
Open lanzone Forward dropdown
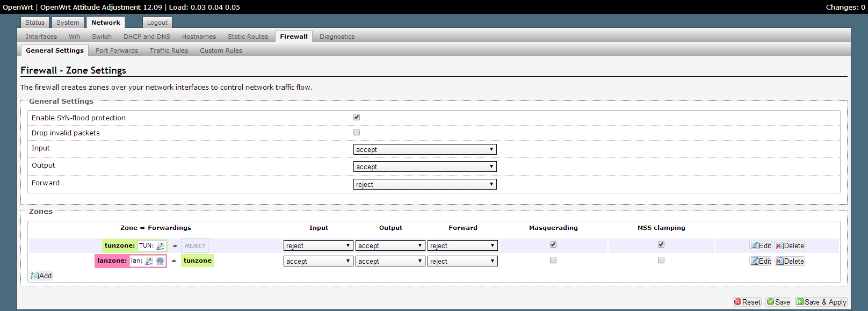click(x=462, y=261)
